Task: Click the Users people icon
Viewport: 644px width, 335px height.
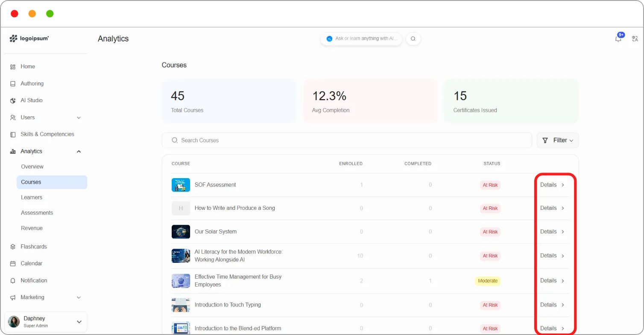Action: (13, 118)
